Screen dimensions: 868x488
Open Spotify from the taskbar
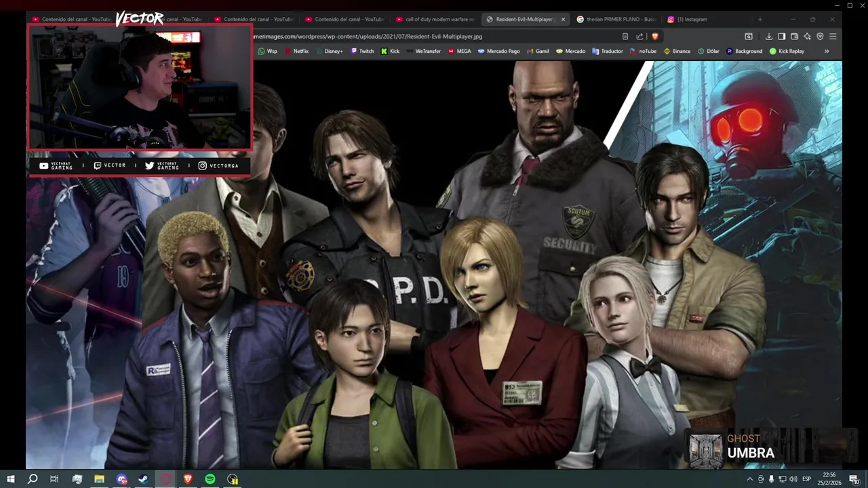210,479
